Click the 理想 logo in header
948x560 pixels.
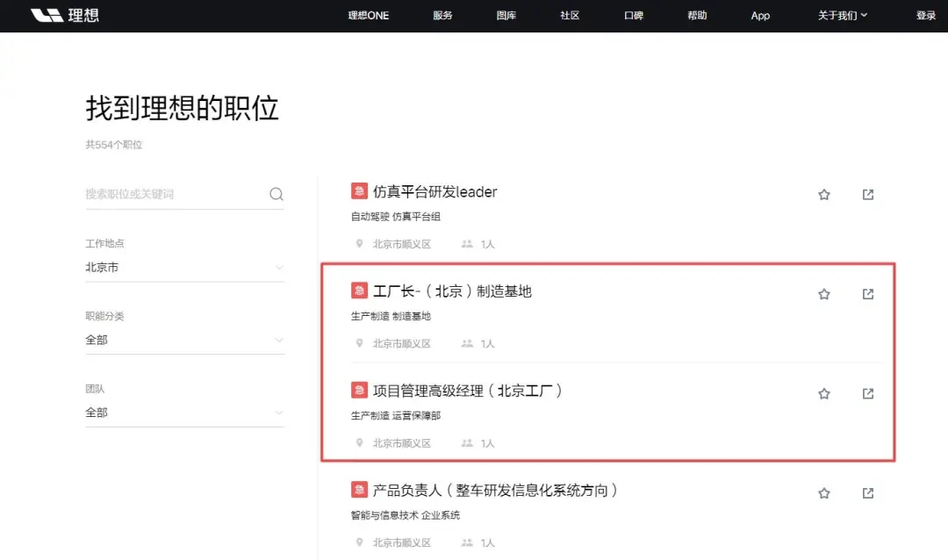click(65, 15)
